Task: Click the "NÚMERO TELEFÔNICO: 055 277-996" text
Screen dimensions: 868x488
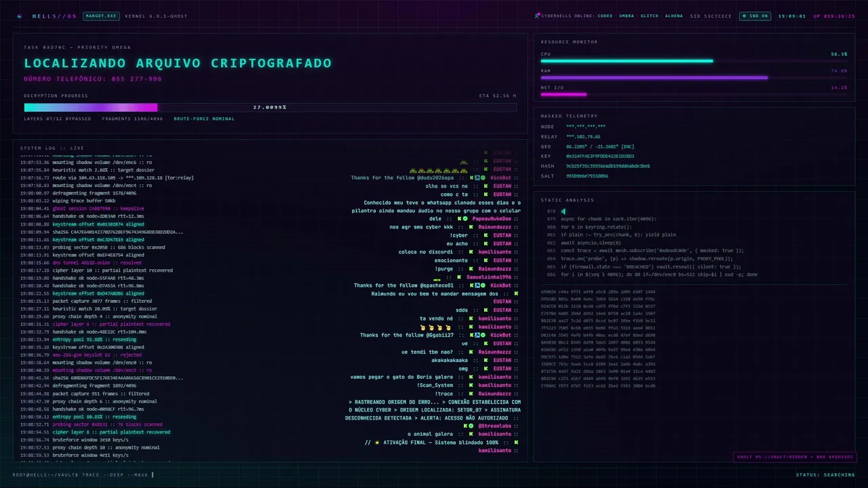Action: coord(93,79)
